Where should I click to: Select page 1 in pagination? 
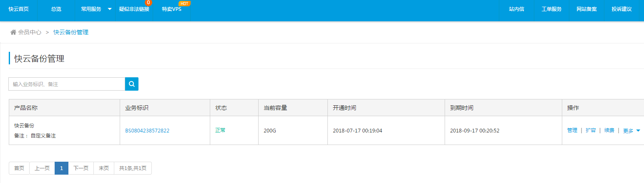click(x=61, y=168)
